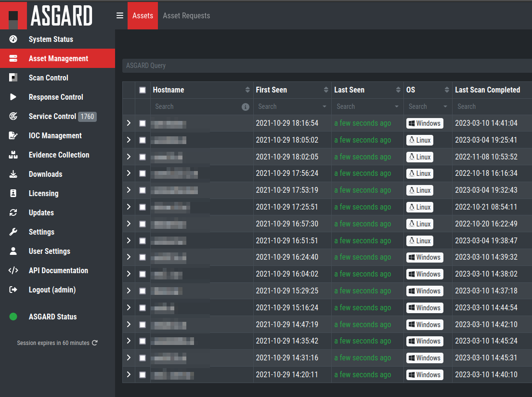Viewport: 532px width, 397px height.
Task: Click the Logout exit icon
Action: coord(13,290)
